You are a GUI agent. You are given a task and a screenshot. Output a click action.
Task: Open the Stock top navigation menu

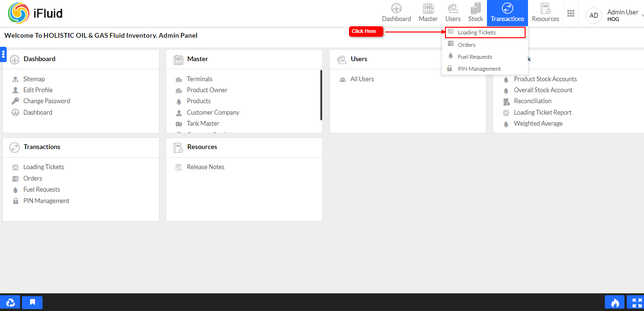[475, 13]
